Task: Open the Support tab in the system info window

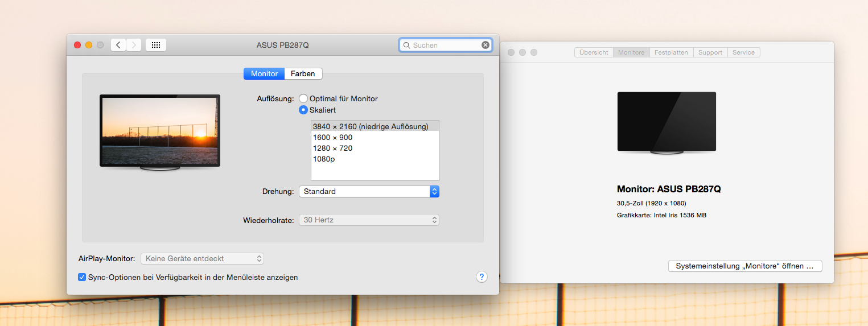Action: (x=710, y=52)
